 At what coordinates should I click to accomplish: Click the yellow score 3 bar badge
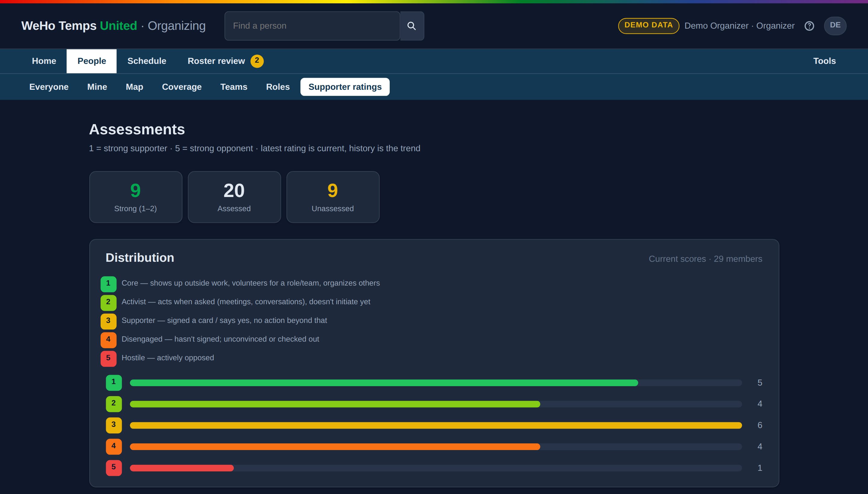[114, 425]
